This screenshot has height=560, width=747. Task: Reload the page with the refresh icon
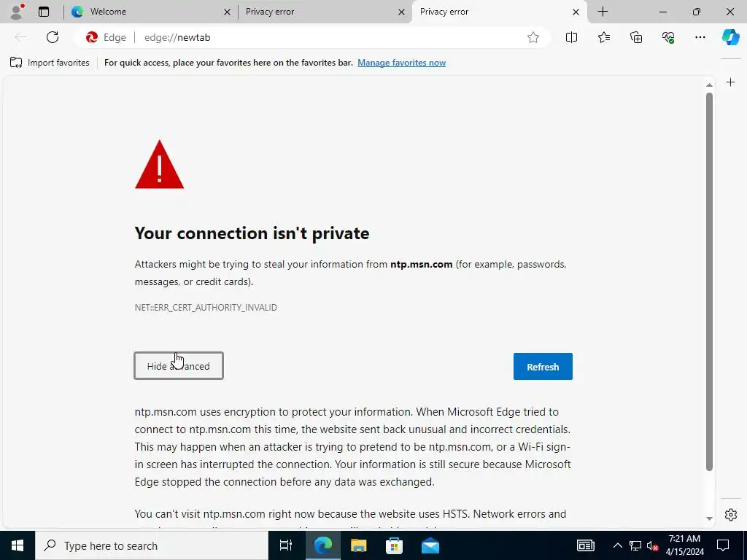pos(53,37)
